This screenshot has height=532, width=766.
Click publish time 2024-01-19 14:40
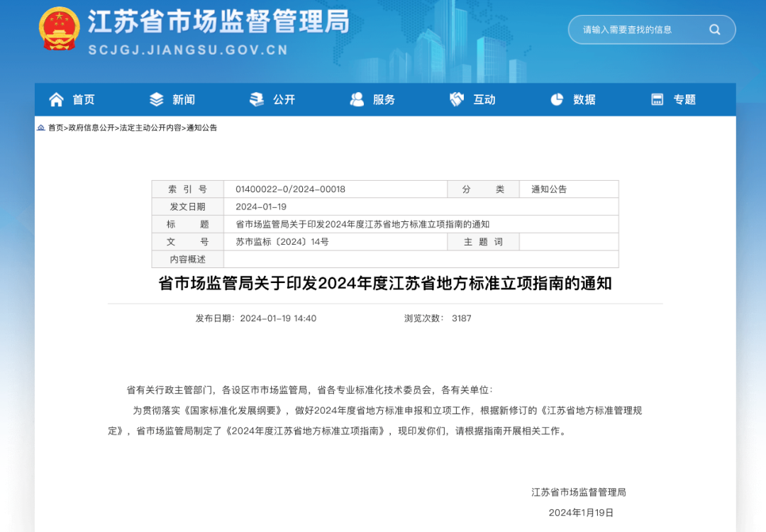pyautogui.click(x=278, y=318)
